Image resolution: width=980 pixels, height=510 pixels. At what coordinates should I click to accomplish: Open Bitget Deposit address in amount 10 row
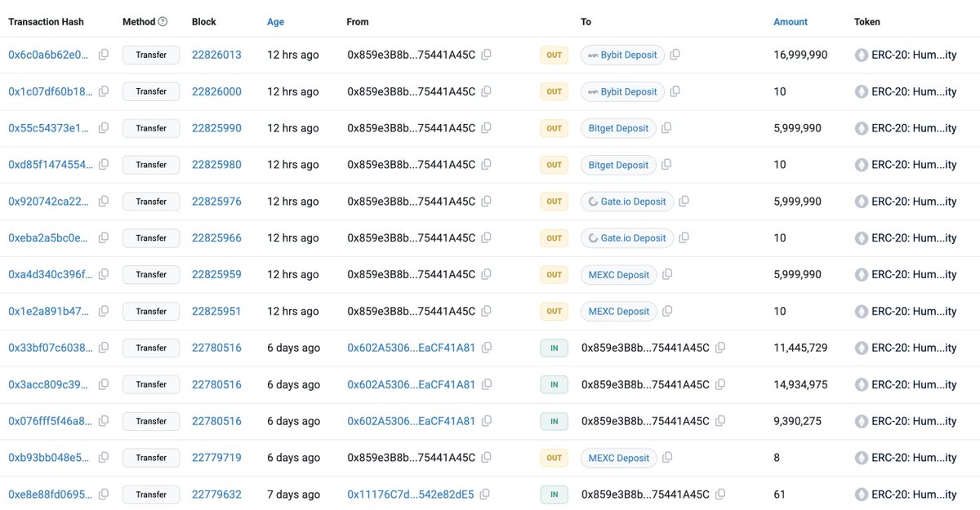point(618,165)
